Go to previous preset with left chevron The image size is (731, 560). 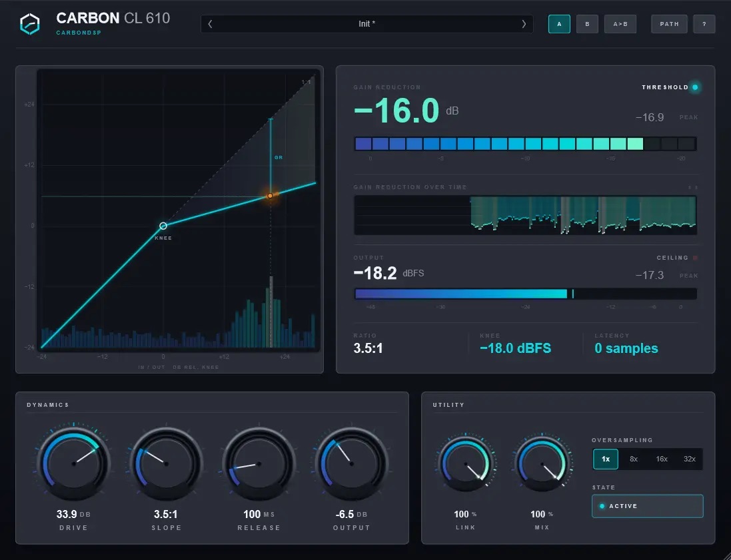pyautogui.click(x=211, y=24)
